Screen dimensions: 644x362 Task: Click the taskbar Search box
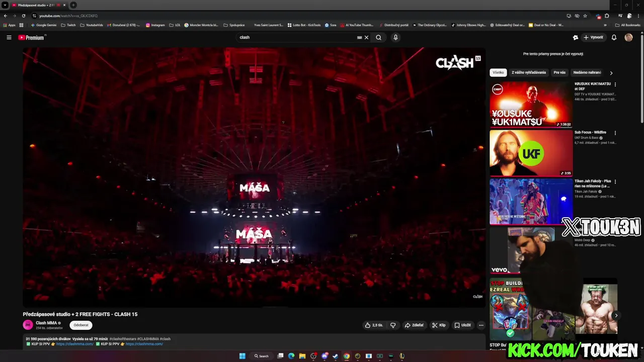[262, 356]
